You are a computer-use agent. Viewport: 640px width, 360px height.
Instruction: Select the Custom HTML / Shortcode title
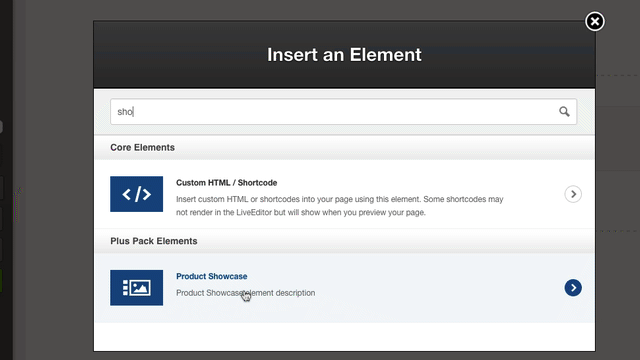click(227, 182)
